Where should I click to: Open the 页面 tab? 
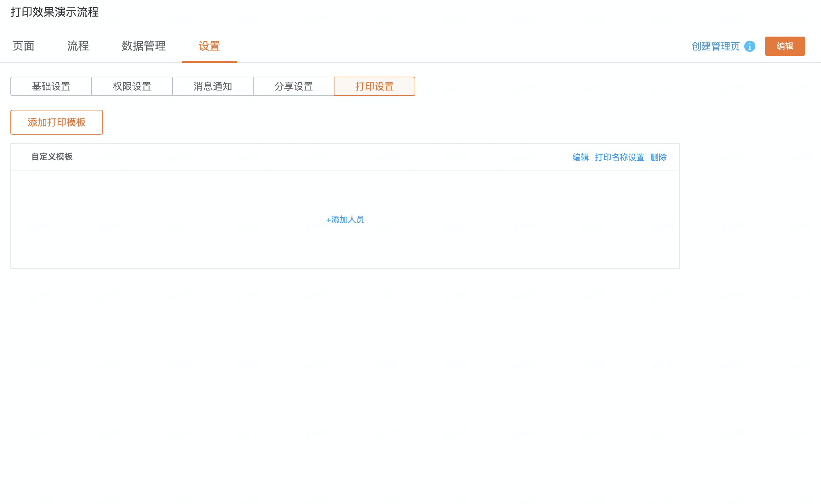pyautogui.click(x=23, y=46)
